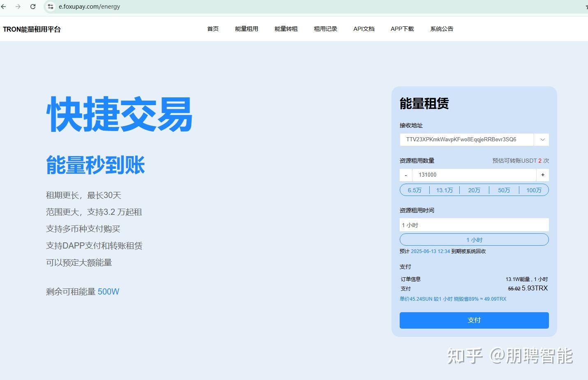This screenshot has width=588, height=380.
Task: Click the plus button to increase energy quantity
Action: 542,175
